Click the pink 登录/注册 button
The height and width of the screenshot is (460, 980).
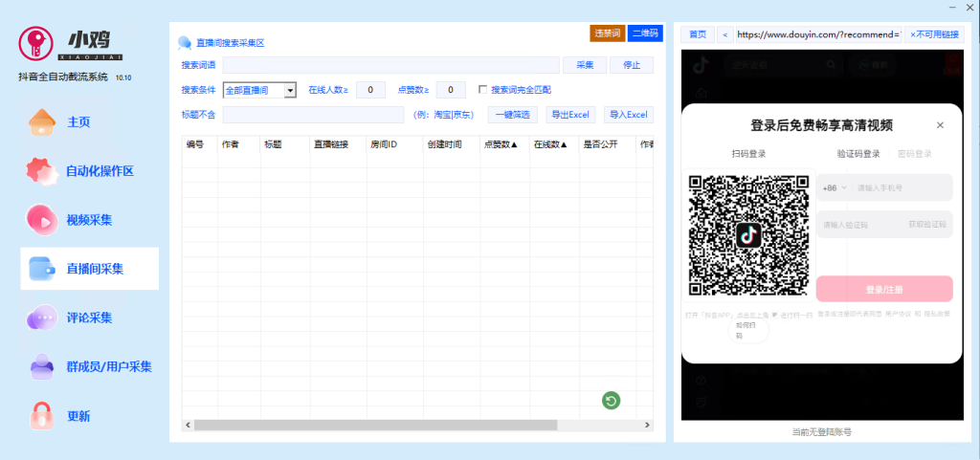pos(884,290)
